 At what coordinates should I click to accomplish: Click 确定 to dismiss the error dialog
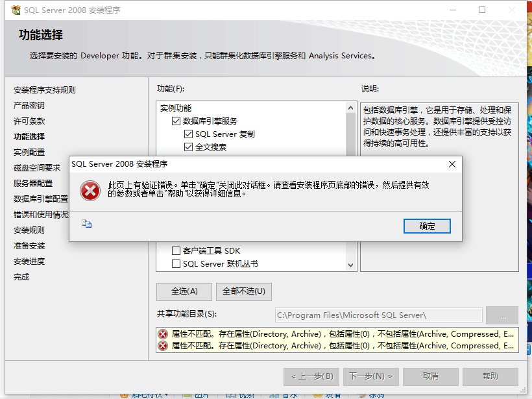427,226
